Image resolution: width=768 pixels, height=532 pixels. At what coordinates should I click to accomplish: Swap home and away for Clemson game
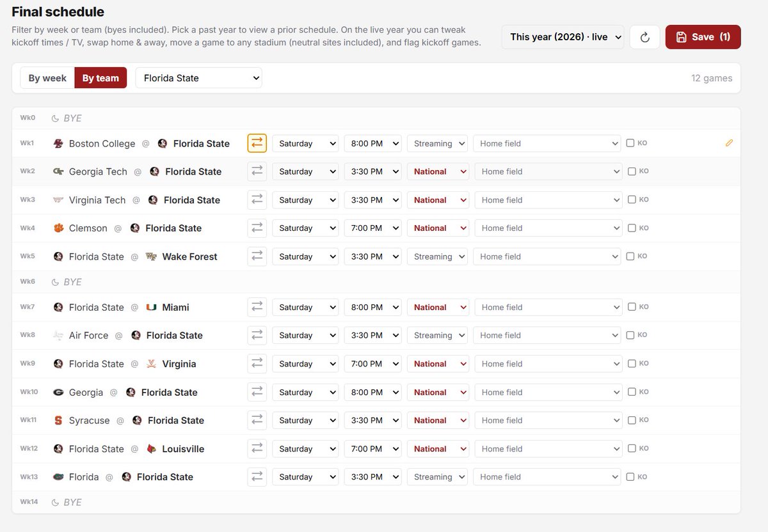[257, 228]
